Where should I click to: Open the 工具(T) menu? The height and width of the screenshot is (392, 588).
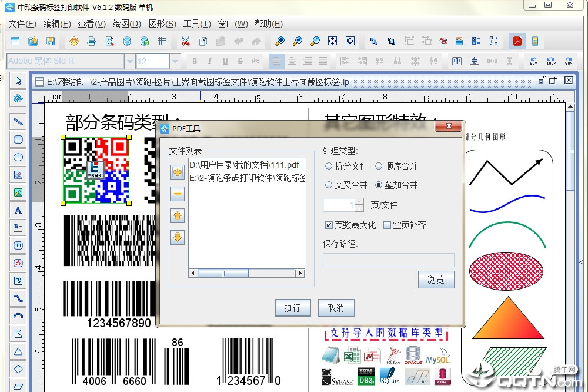point(197,24)
